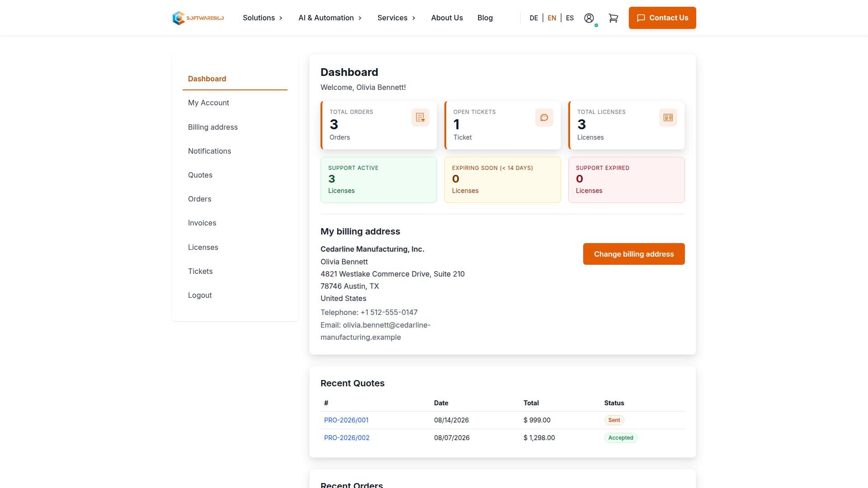The height and width of the screenshot is (488, 868).
Task: Open Notifications in sidebar
Action: [x=235, y=151]
